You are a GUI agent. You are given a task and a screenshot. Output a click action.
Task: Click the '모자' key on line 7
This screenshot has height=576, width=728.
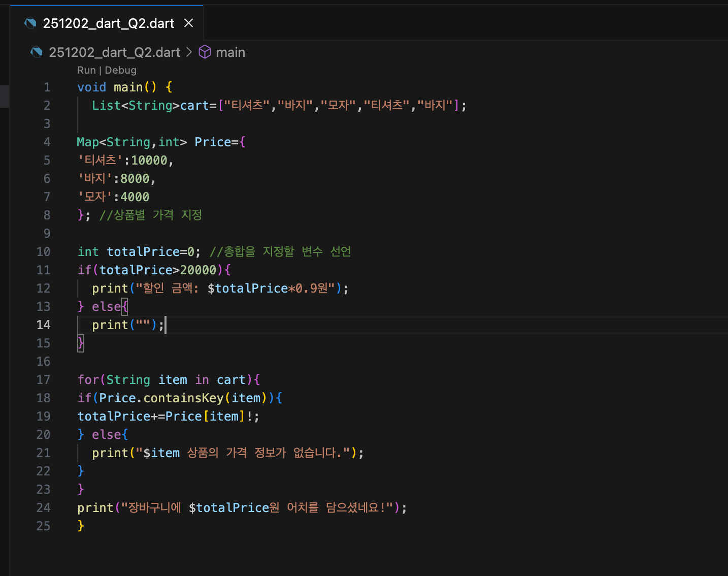pos(95,197)
